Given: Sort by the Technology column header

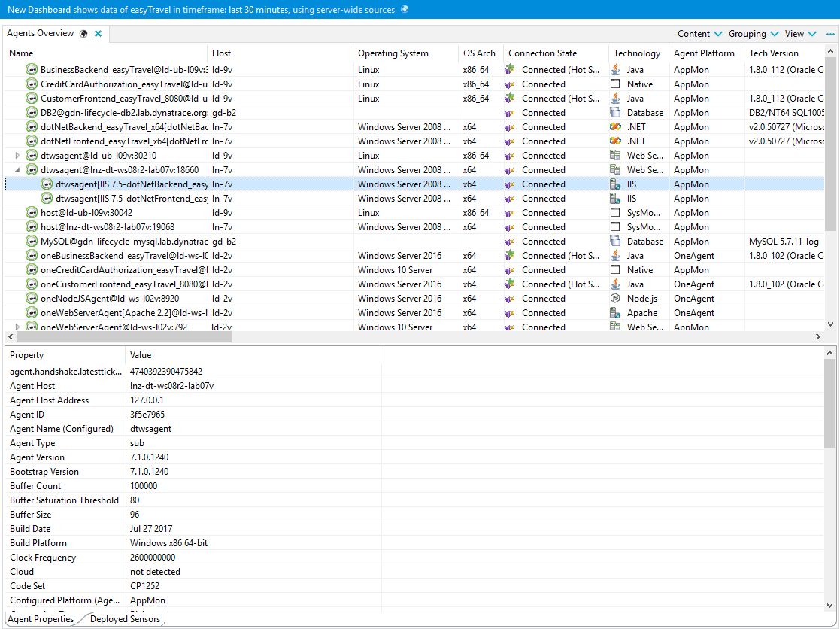Looking at the screenshot, I should pos(639,53).
